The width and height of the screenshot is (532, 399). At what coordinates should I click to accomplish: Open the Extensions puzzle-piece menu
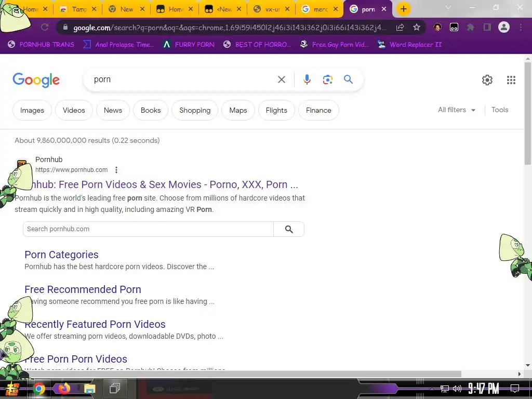coord(471,27)
